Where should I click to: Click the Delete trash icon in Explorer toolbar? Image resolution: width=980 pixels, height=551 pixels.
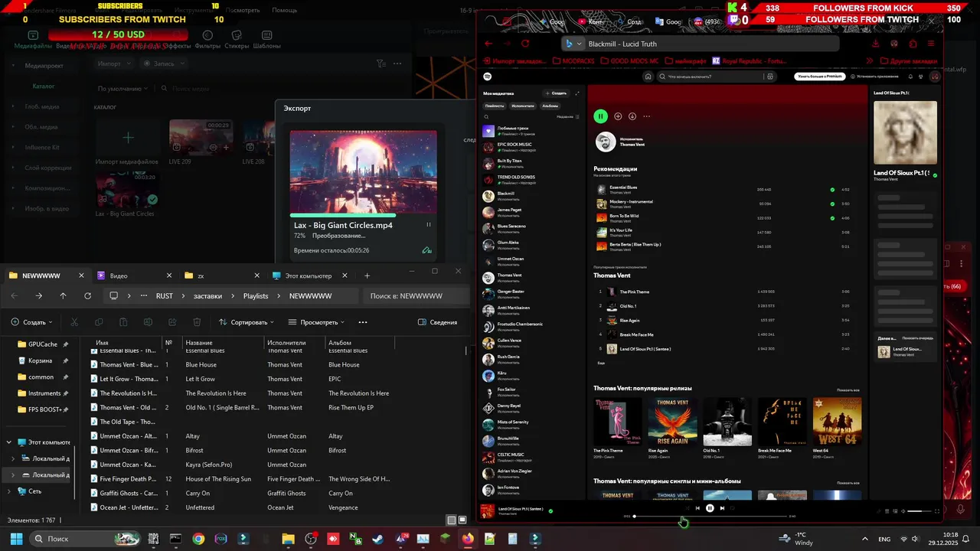click(x=197, y=322)
